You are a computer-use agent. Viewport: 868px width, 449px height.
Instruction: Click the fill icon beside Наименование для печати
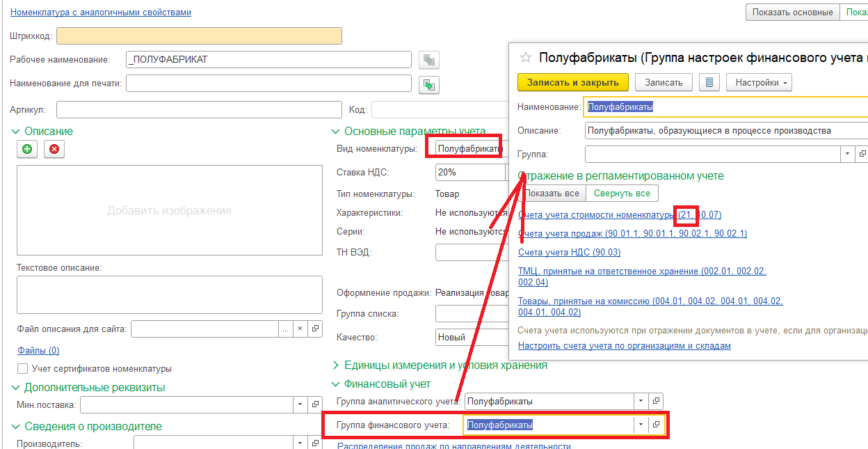click(429, 84)
